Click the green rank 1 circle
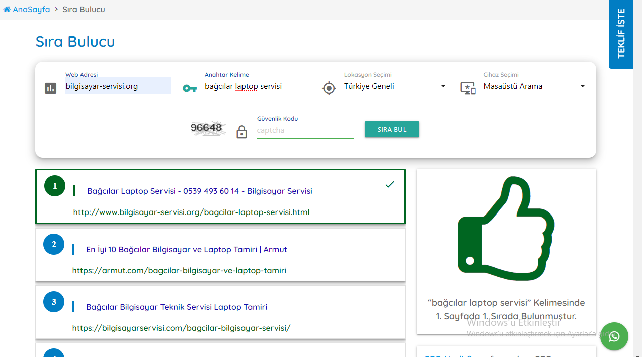Image resolution: width=644 pixels, height=357 pixels. point(55,186)
